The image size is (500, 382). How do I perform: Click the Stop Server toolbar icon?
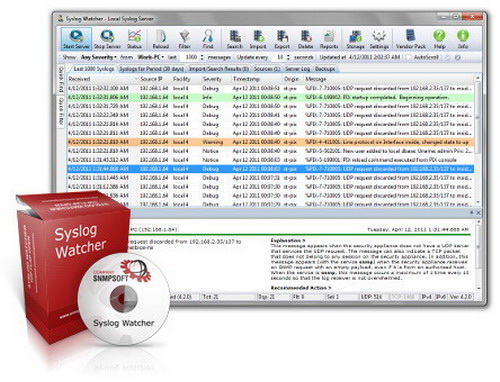tap(107, 39)
